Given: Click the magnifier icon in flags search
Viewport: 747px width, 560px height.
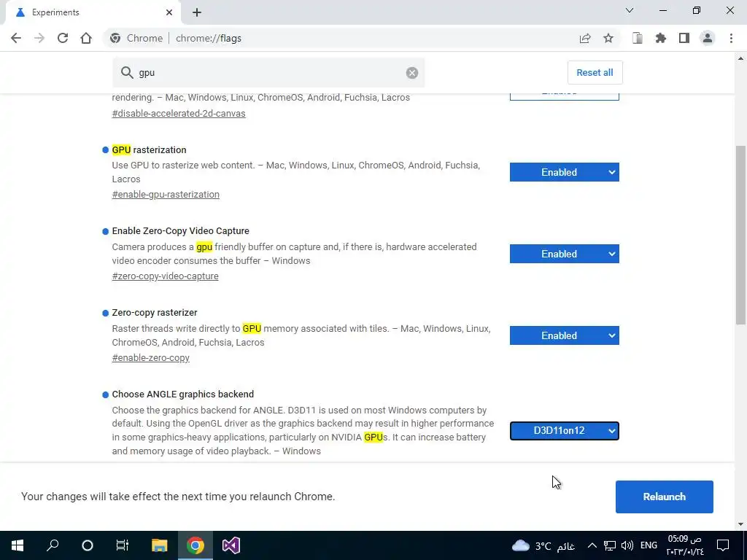Looking at the screenshot, I should pyautogui.click(x=127, y=72).
